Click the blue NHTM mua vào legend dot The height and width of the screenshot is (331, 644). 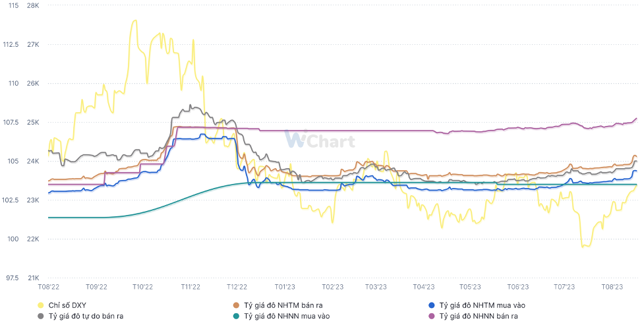pyautogui.click(x=431, y=305)
